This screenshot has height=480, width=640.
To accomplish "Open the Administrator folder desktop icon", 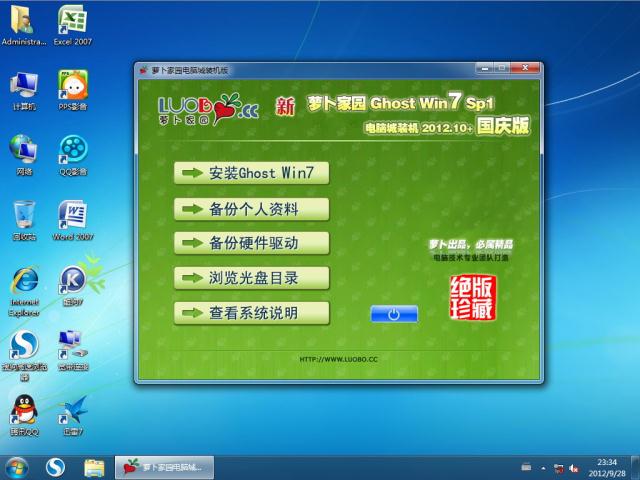I will pos(24,25).
